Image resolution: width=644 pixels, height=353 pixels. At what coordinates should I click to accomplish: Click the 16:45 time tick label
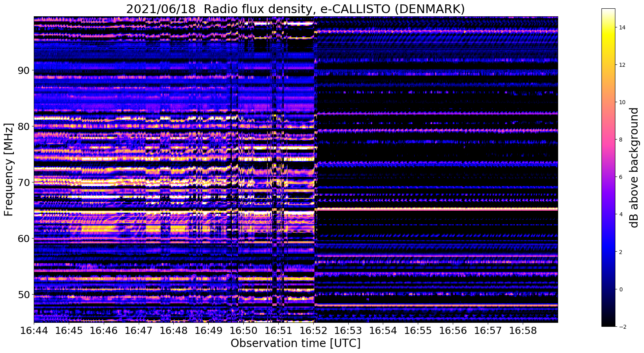click(x=69, y=331)
